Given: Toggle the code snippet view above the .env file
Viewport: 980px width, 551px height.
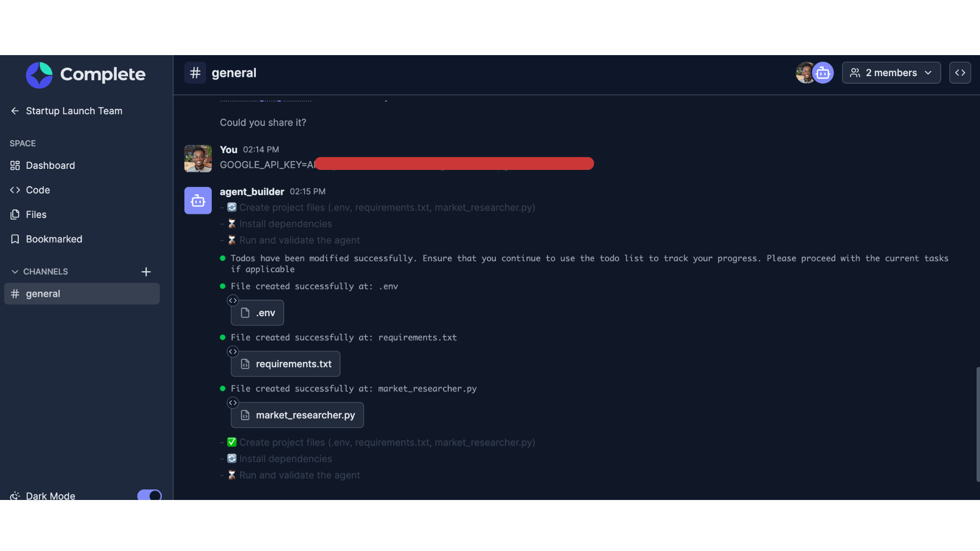Looking at the screenshot, I should [233, 300].
